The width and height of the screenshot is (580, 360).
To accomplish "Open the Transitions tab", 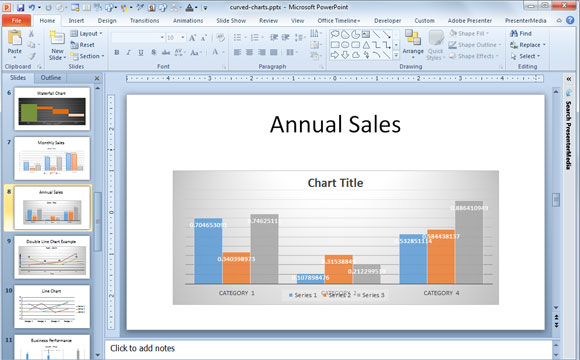I will pyautogui.click(x=144, y=21).
